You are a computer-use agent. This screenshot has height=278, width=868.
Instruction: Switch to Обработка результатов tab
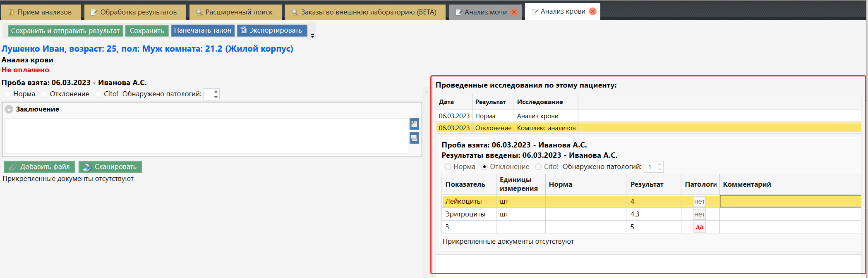[134, 12]
